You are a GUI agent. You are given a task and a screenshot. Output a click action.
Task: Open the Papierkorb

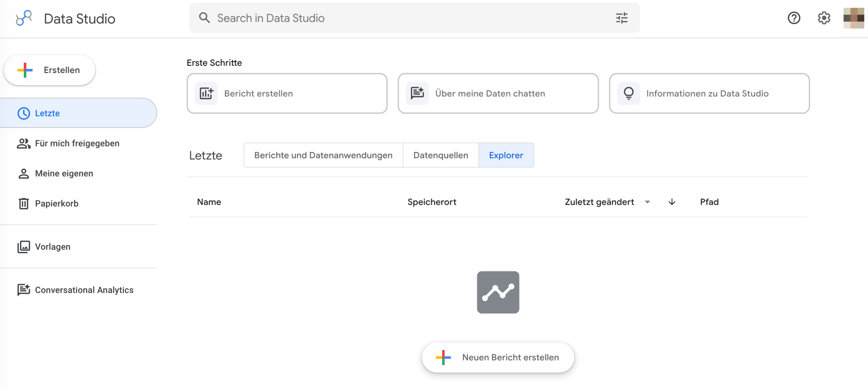[x=78, y=204]
